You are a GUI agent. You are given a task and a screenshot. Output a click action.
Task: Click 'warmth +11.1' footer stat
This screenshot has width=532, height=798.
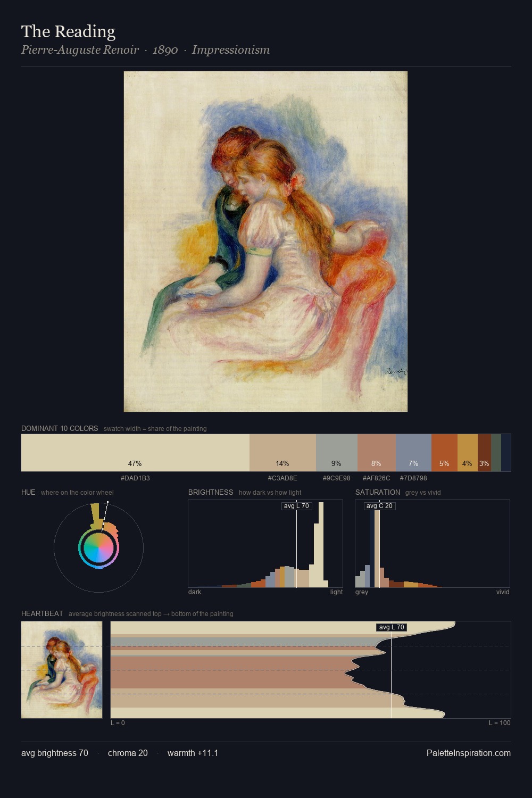pyautogui.click(x=193, y=753)
